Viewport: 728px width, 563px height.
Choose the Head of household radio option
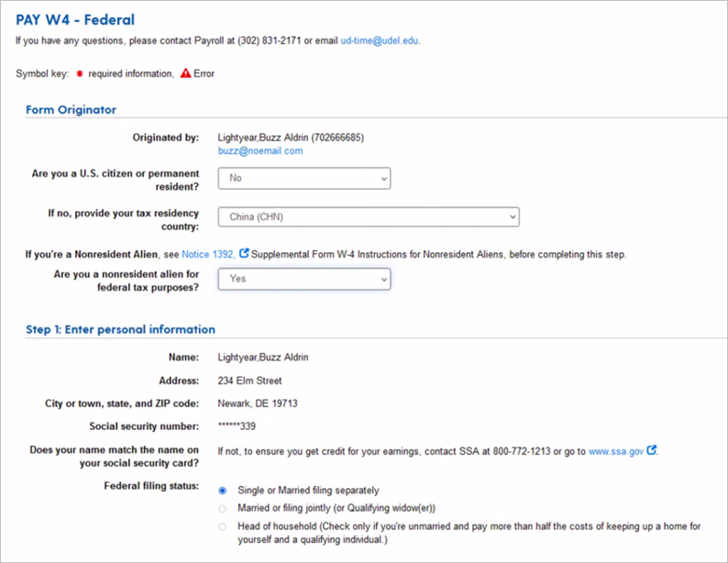tap(223, 527)
